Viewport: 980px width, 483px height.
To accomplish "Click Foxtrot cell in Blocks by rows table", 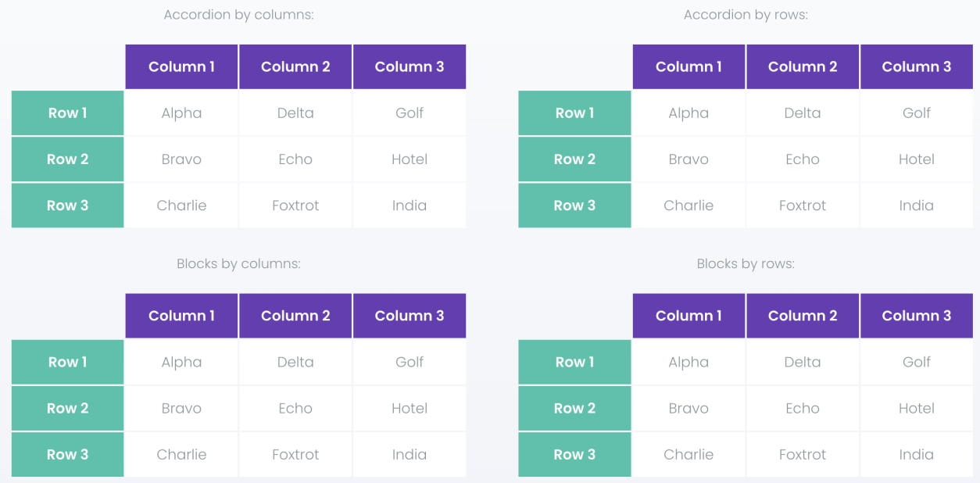I will (803, 455).
